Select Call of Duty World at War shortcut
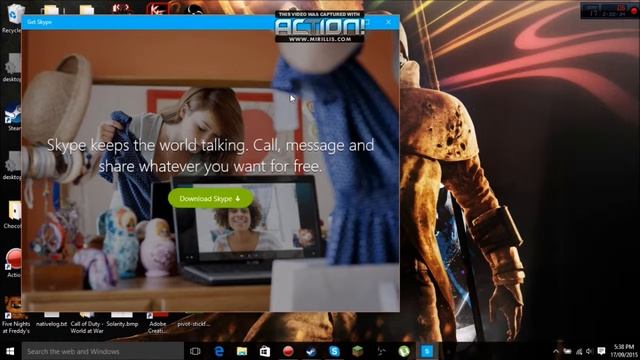The height and width of the screenshot is (360, 640). [87, 322]
